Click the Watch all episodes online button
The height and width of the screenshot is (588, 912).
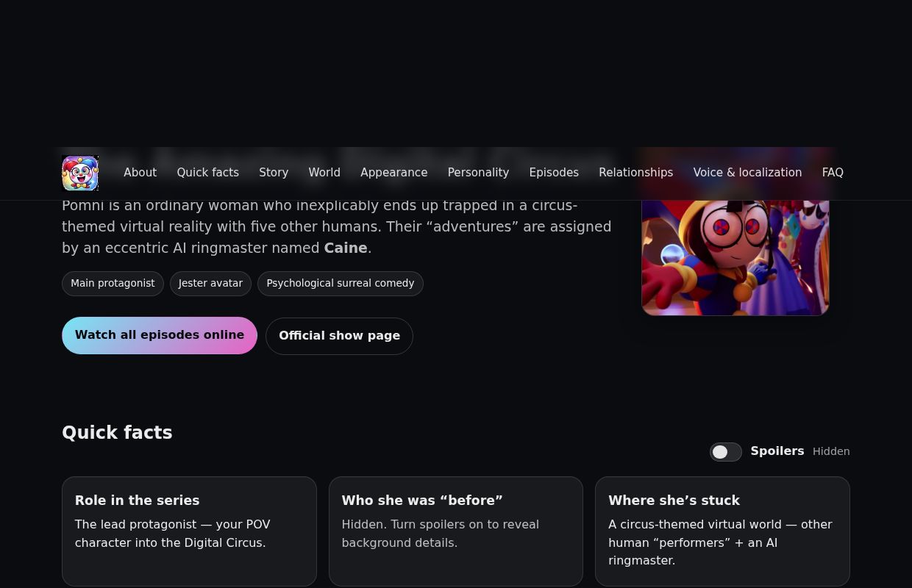(x=160, y=335)
